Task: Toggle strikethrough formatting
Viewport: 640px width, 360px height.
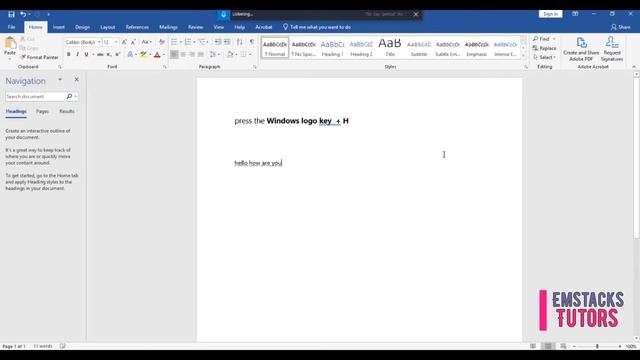Action: [100, 54]
